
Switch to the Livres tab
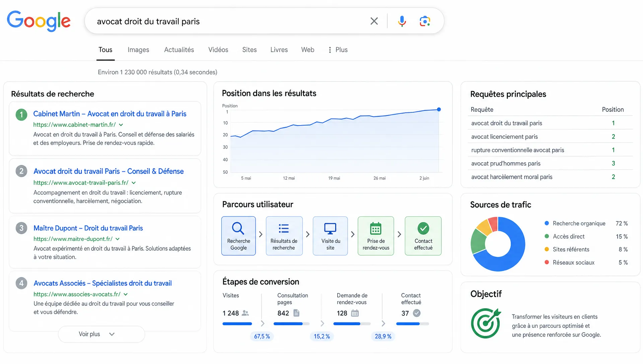pos(279,50)
